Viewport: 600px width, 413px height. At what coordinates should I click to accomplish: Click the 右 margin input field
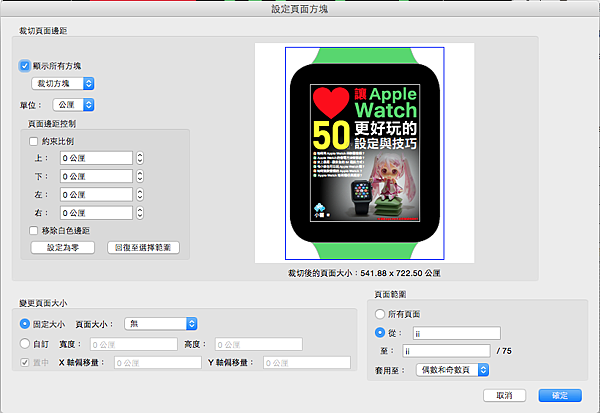[96, 213]
